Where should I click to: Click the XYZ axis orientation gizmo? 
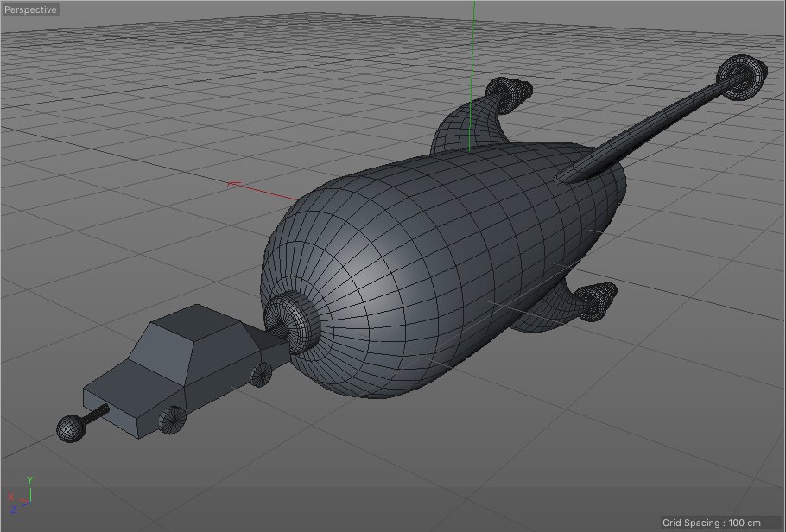pos(21,496)
